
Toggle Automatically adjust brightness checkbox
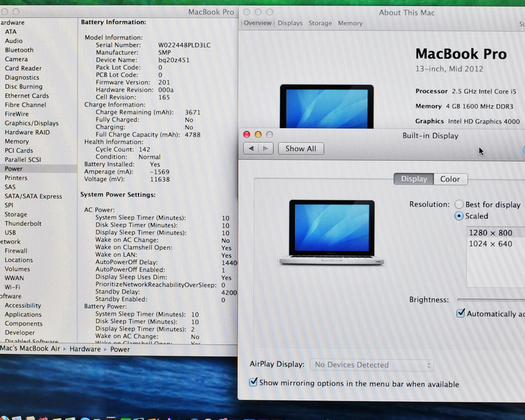tap(461, 314)
